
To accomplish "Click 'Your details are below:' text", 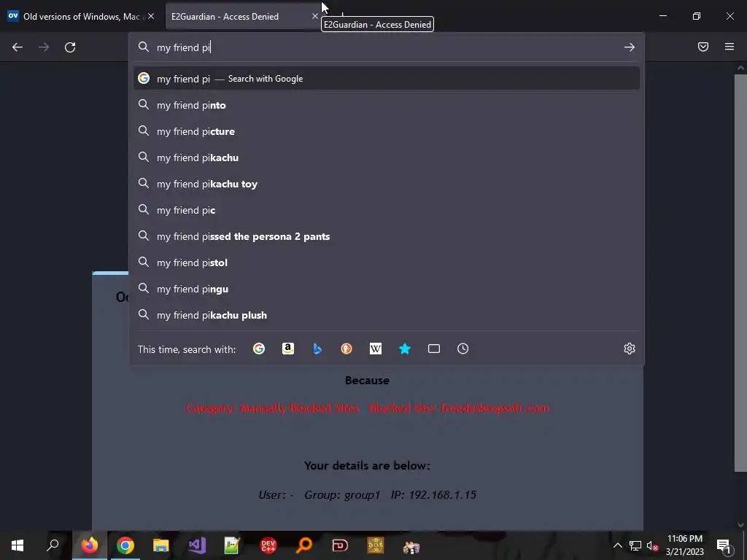I will [367, 466].
